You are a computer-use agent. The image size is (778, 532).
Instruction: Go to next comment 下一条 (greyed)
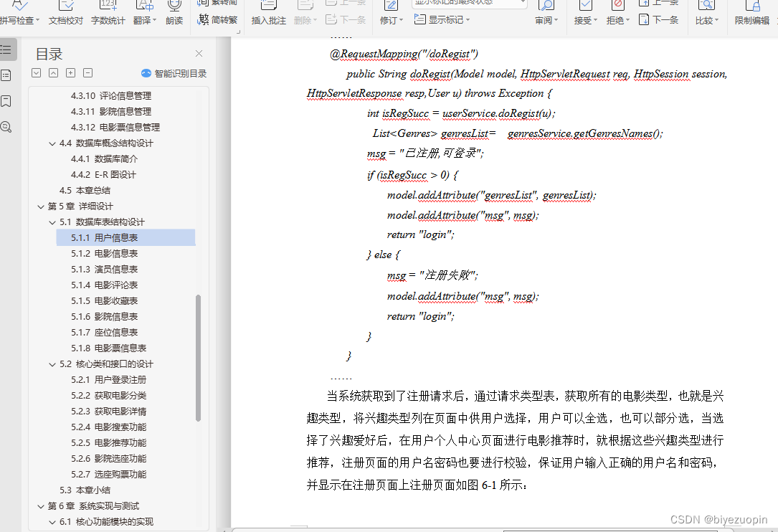[346, 20]
